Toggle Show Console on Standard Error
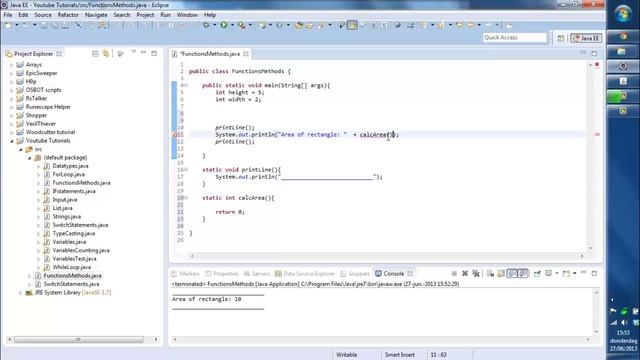 (523, 273)
